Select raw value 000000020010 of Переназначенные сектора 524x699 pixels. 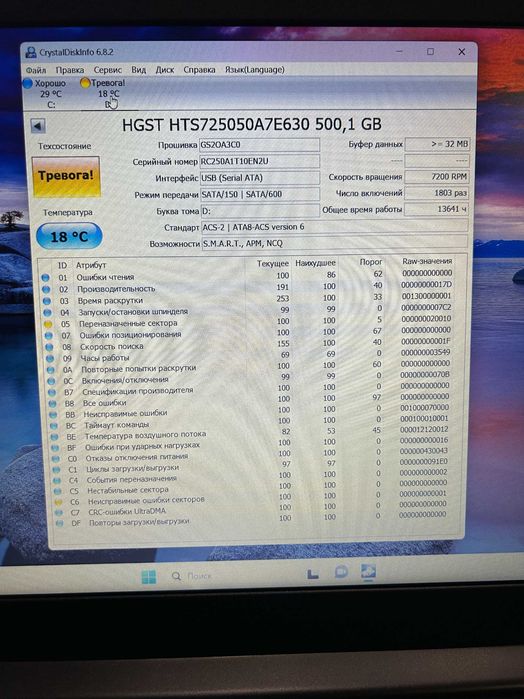click(426, 319)
